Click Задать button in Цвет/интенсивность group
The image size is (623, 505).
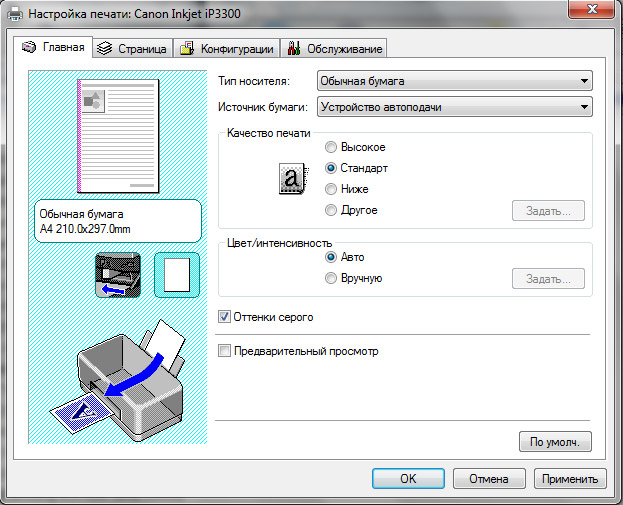(x=548, y=279)
